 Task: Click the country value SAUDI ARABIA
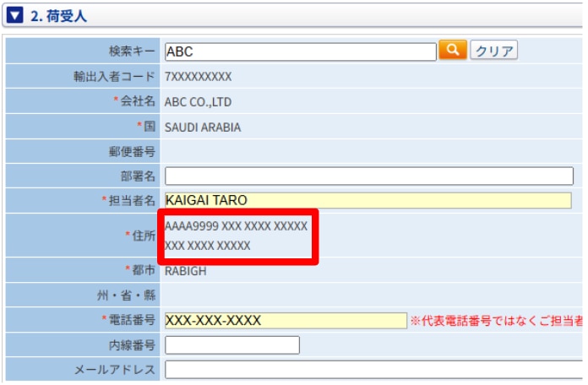point(203,127)
